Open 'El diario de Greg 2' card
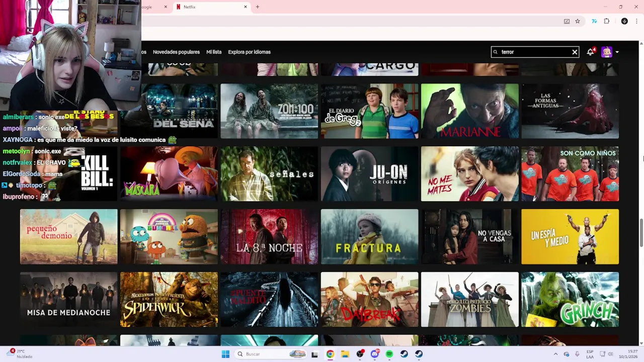The height and width of the screenshot is (362, 644). coord(369,111)
